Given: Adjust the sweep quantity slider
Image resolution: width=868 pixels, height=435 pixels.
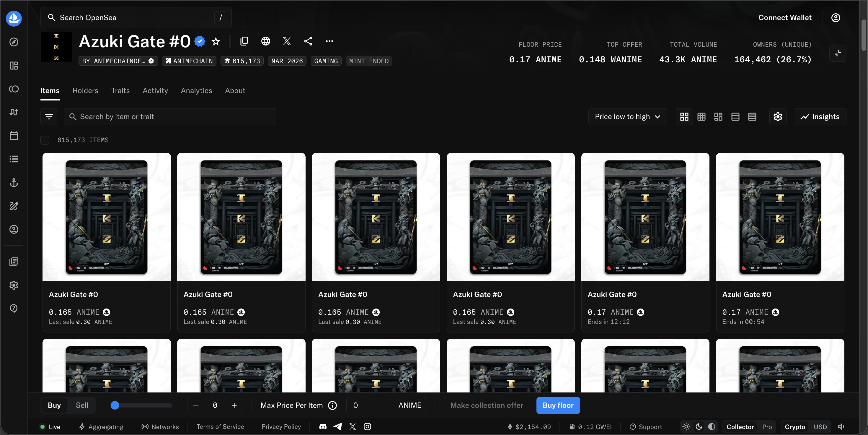Looking at the screenshot, I should [115, 406].
